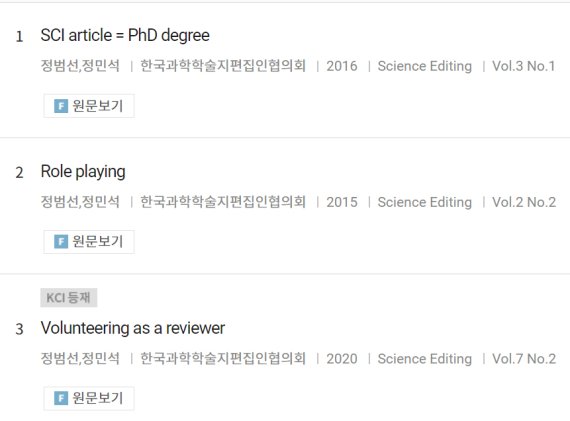Open Science Editing journal in 2016 result

point(425,66)
